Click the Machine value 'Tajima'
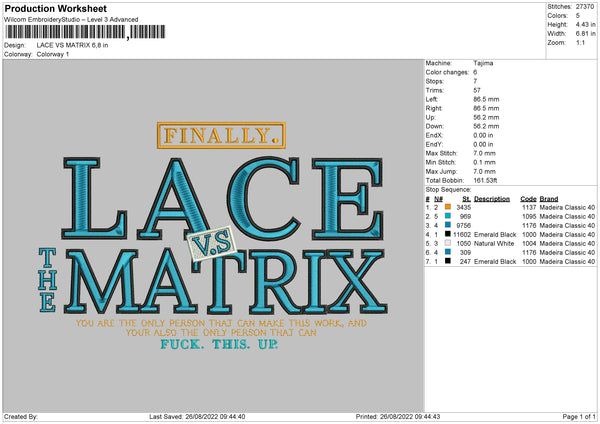The height and width of the screenshot is (424, 600). (483, 63)
